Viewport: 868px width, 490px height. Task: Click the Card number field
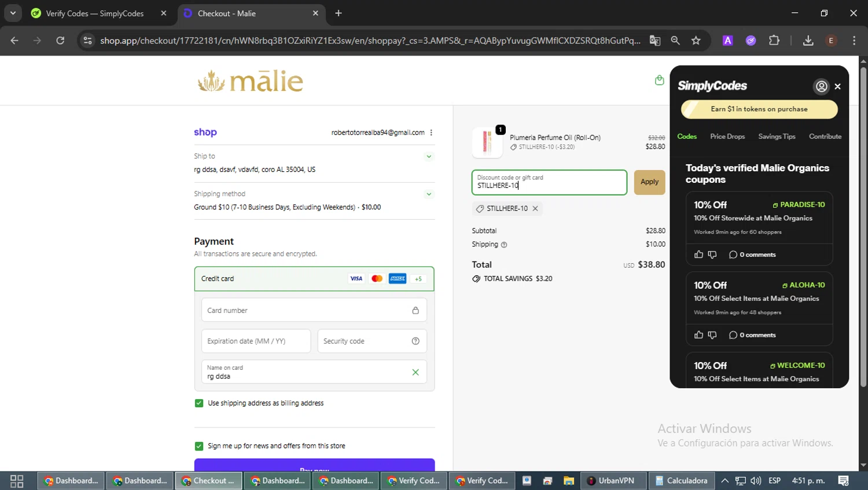314,310
